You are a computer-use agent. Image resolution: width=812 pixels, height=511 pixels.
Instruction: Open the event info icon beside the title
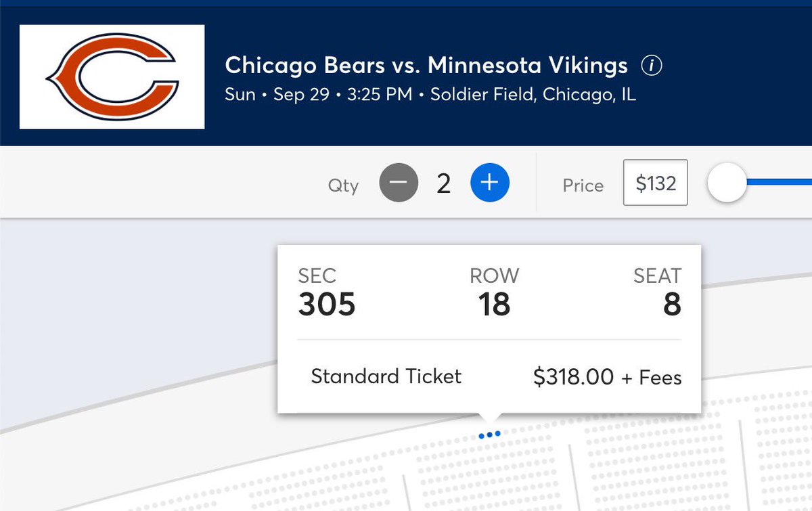point(652,66)
